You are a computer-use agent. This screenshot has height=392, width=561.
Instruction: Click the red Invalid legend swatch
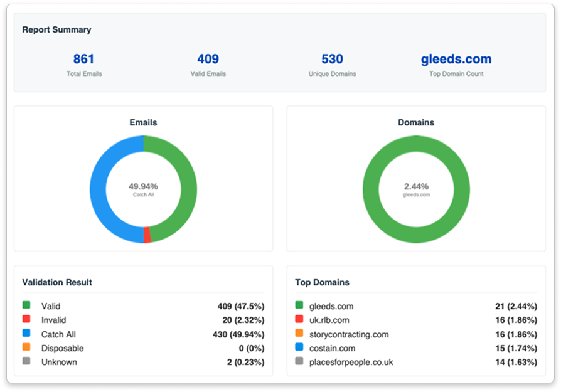pyautogui.click(x=26, y=320)
